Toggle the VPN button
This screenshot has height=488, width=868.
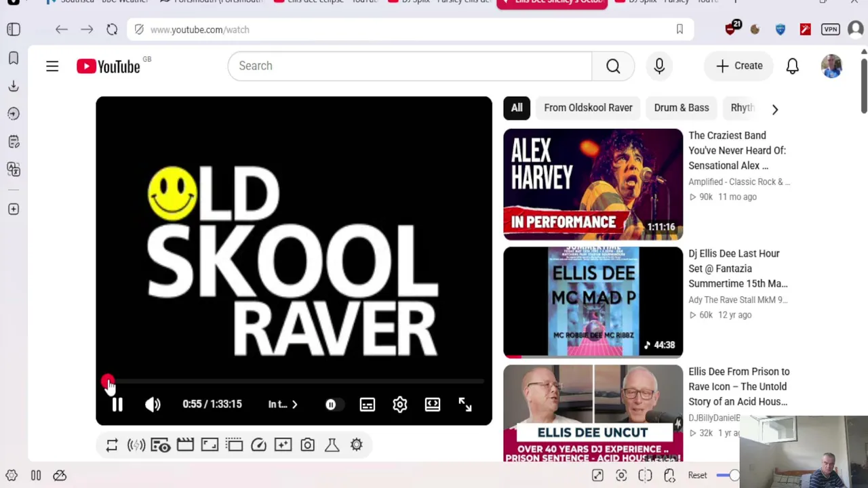(831, 29)
